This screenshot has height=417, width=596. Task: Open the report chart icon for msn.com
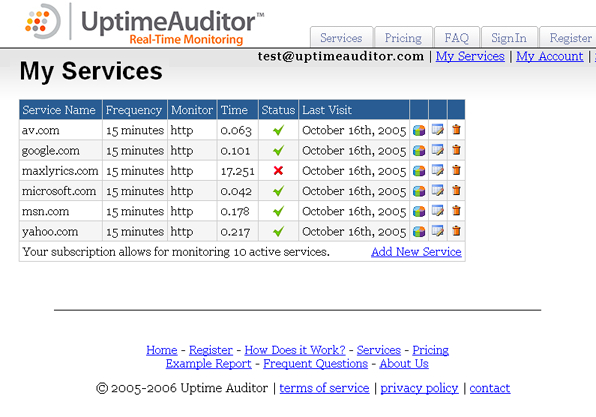pos(419,211)
